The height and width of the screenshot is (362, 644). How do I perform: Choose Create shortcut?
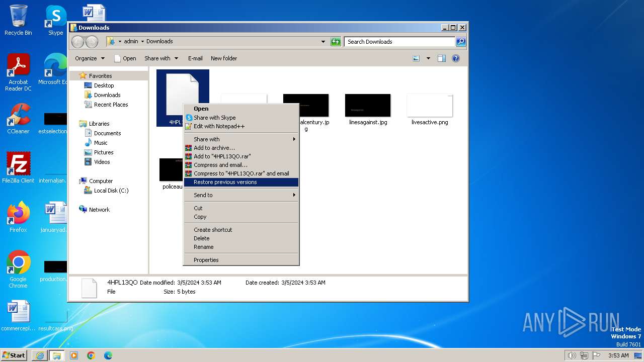241,230
